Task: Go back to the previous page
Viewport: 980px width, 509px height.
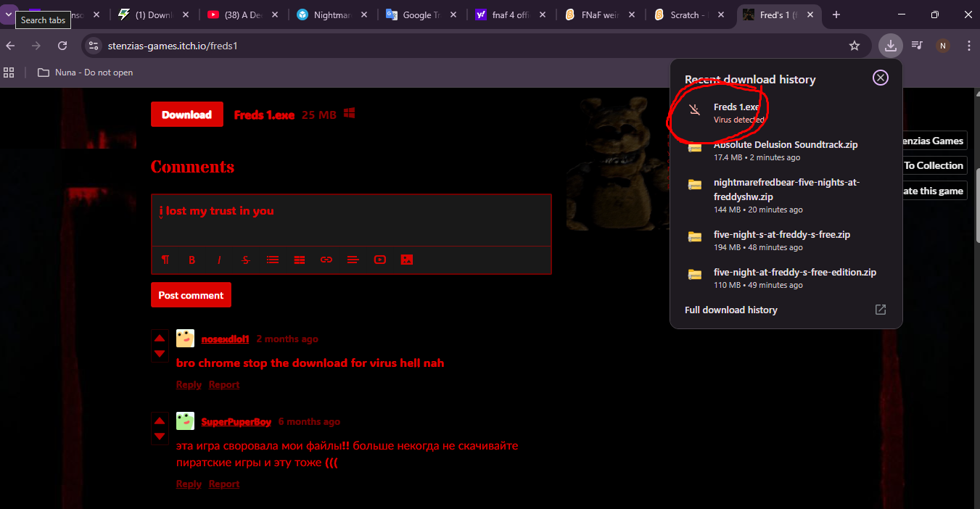Action: [10, 46]
